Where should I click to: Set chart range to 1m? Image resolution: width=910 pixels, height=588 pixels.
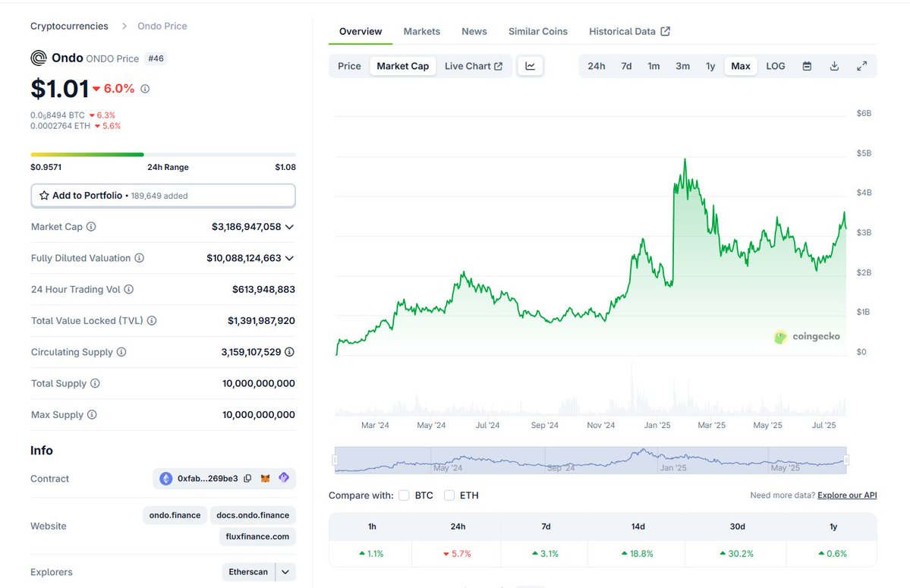tap(653, 66)
